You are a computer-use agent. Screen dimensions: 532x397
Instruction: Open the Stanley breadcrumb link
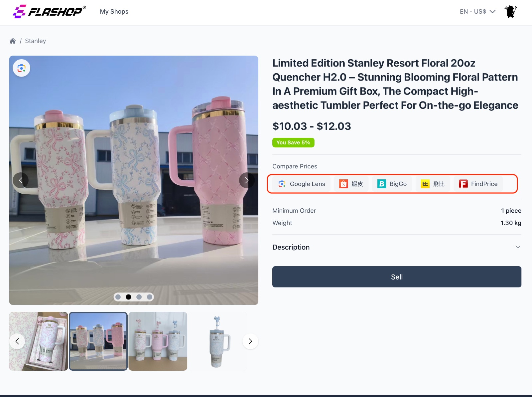click(35, 41)
